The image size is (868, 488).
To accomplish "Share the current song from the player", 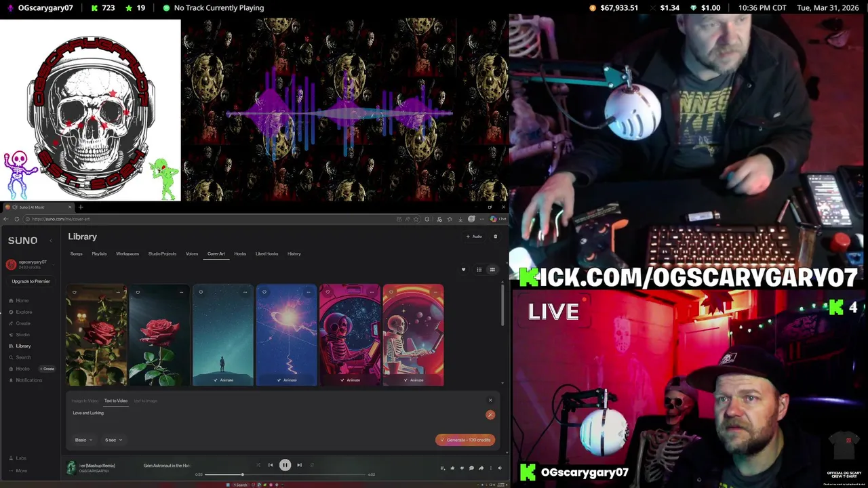I will pyautogui.click(x=481, y=468).
